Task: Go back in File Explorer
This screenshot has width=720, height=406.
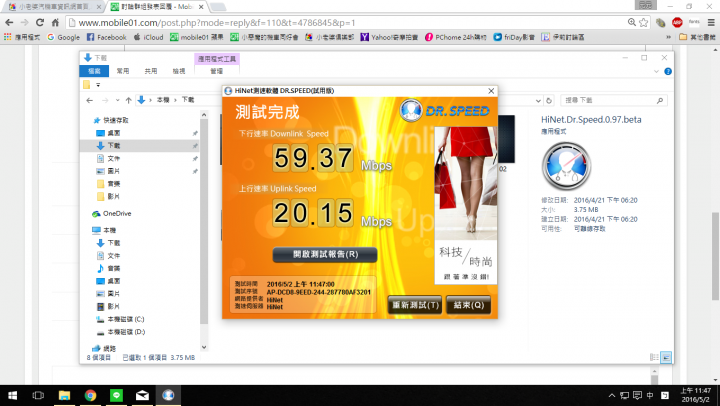Action: tap(90, 100)
